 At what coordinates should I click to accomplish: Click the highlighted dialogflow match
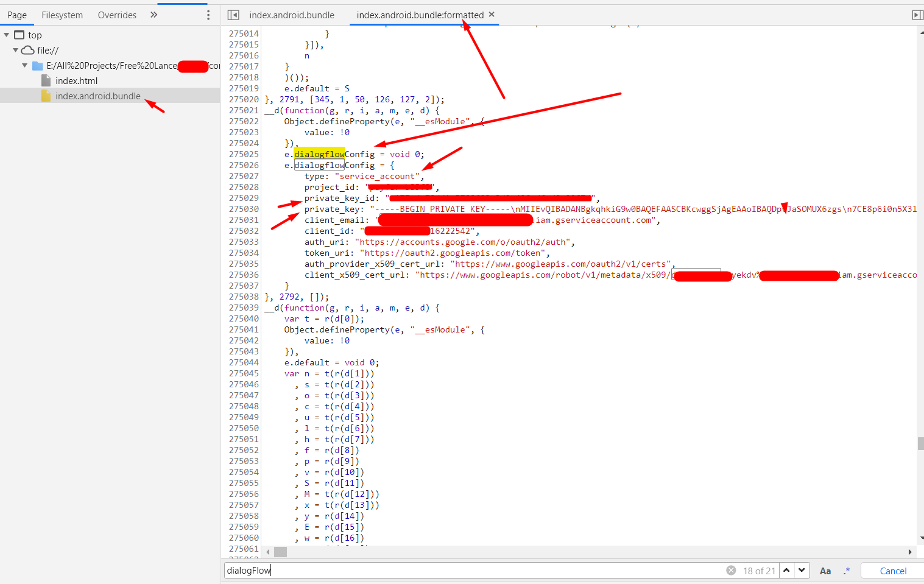(x=319, y=154)
